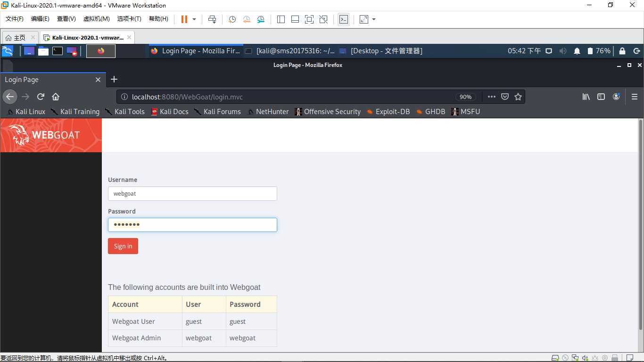644x362 pixels.
Task: Pause the virtual machine with orange button
Action: click(184, 19)
